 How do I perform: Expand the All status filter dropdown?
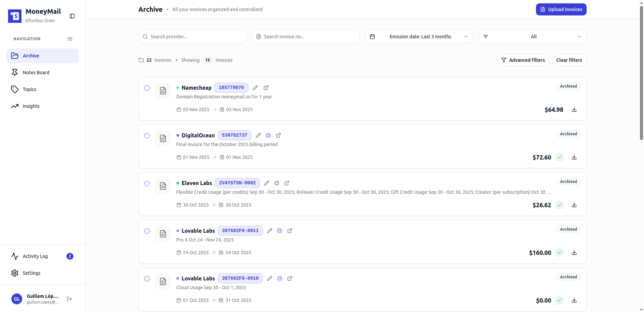pyautogui.click(x=532, y=37)
